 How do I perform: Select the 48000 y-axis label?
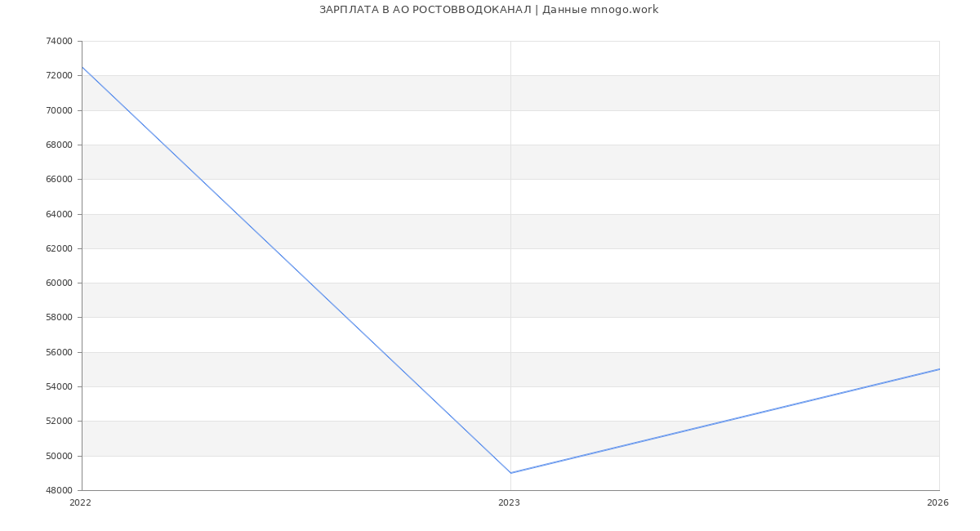tap(59, 490)
